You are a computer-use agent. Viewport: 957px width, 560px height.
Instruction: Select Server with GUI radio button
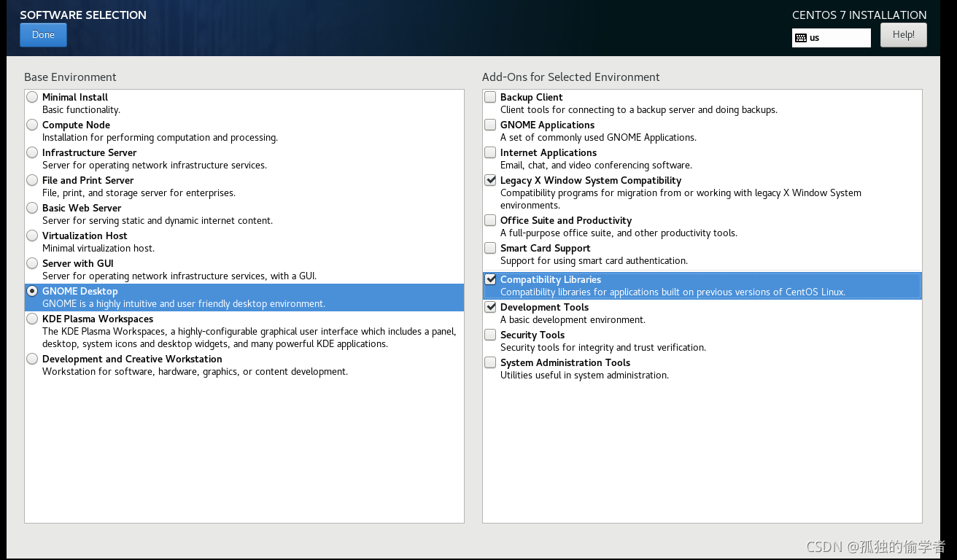tap(32, 263)
